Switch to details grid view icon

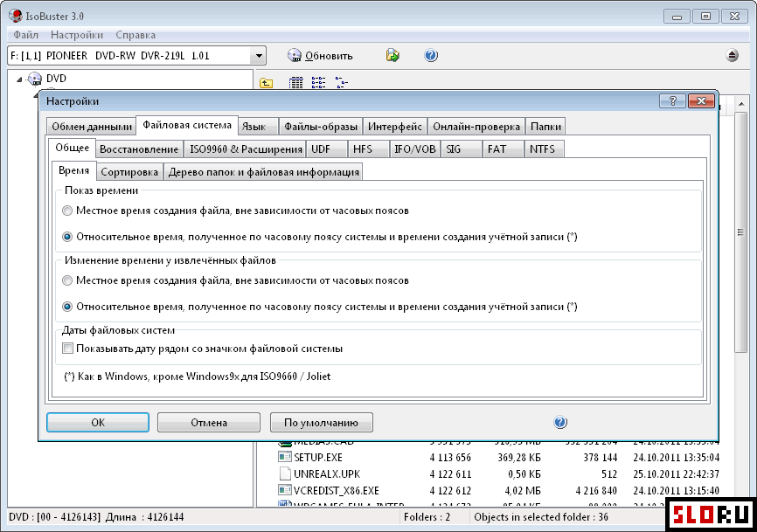coord(296,83)
